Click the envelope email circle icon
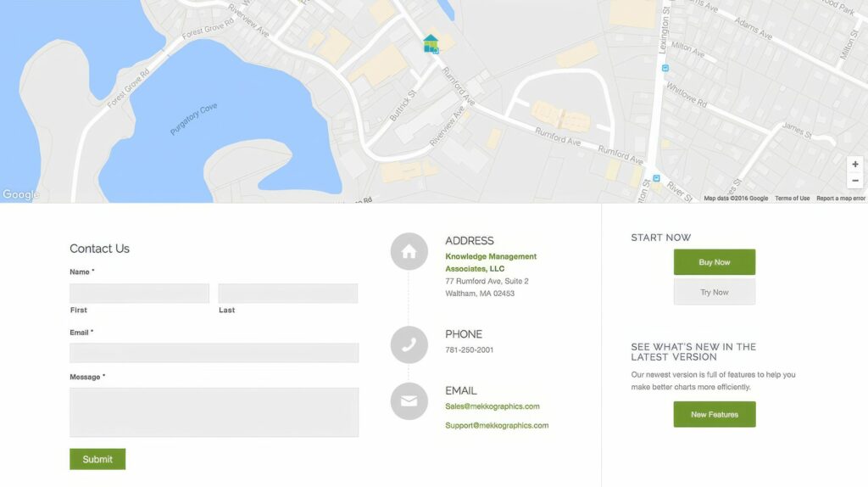 click(x=409, y=401)
